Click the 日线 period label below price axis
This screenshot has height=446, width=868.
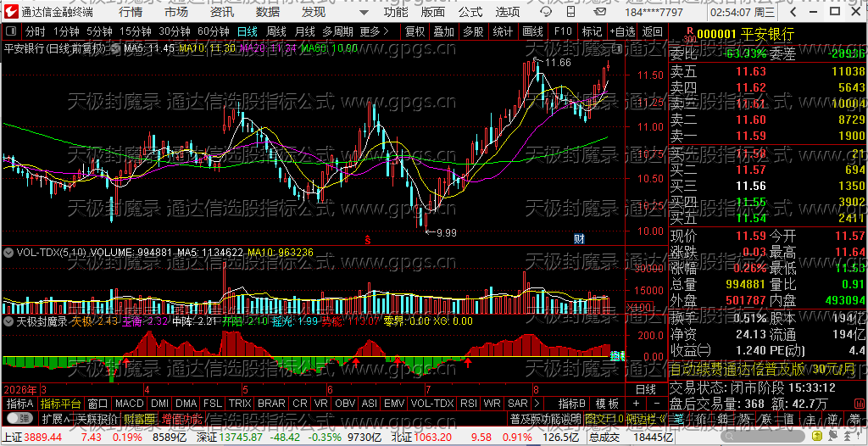[x=645, y=388]
